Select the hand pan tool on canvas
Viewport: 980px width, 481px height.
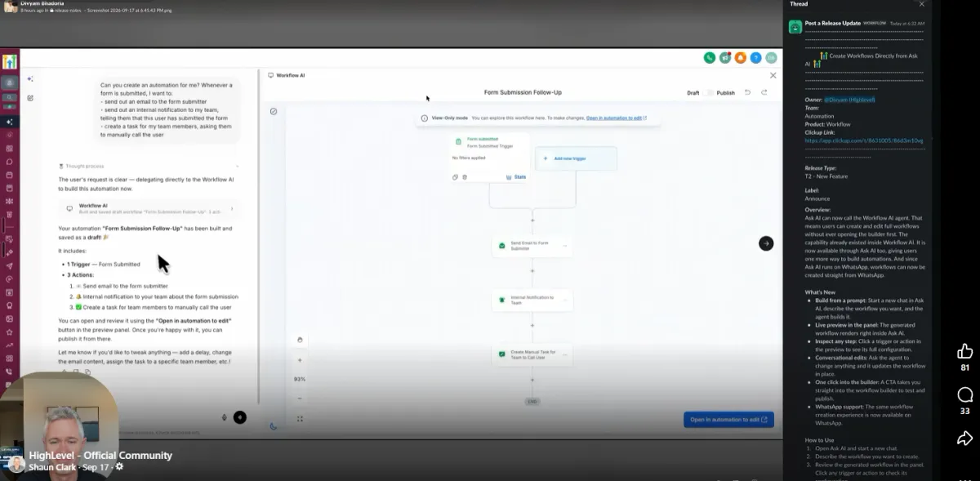pos(300,340)
